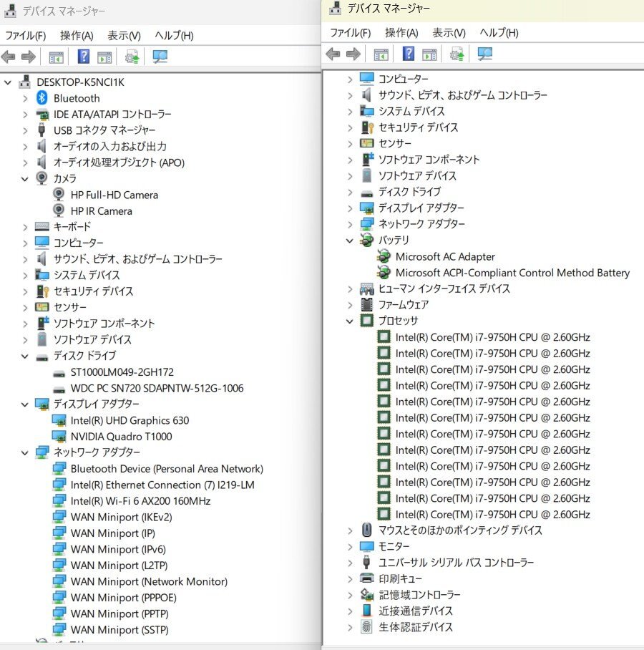
Task: Click 印刷キュー printer icon
Action: tap(367, 578)
